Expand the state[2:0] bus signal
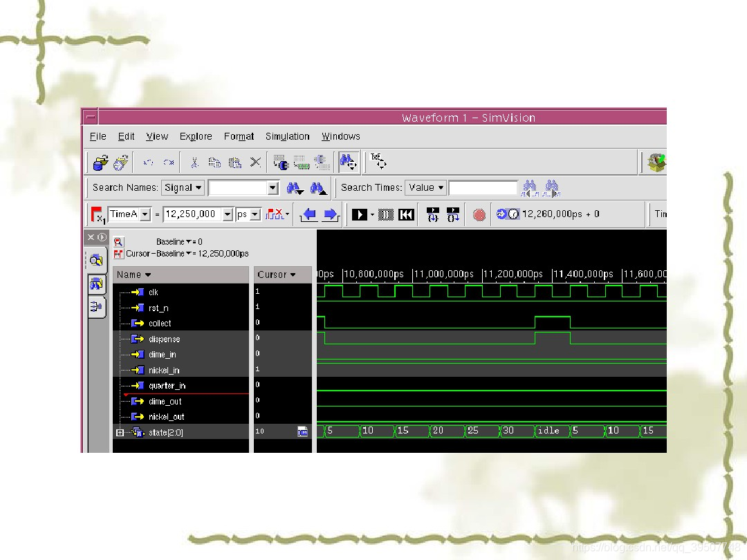 (x=120, y=432)
